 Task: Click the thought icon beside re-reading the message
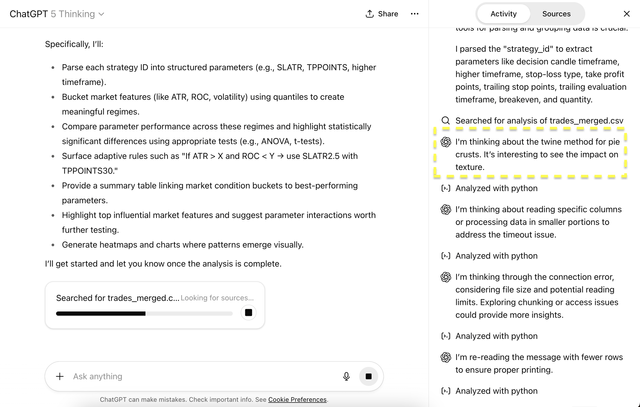click(446, 357)
